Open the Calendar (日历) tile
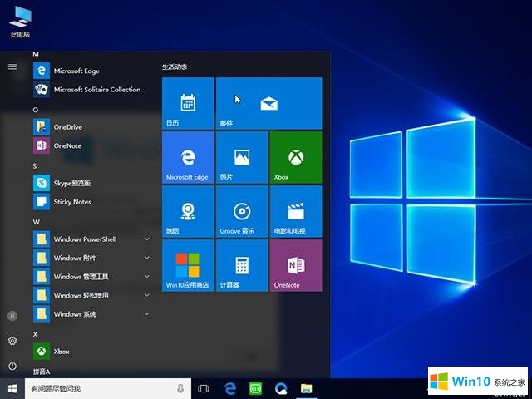This screenshot has height=399, width=532. 188,103
